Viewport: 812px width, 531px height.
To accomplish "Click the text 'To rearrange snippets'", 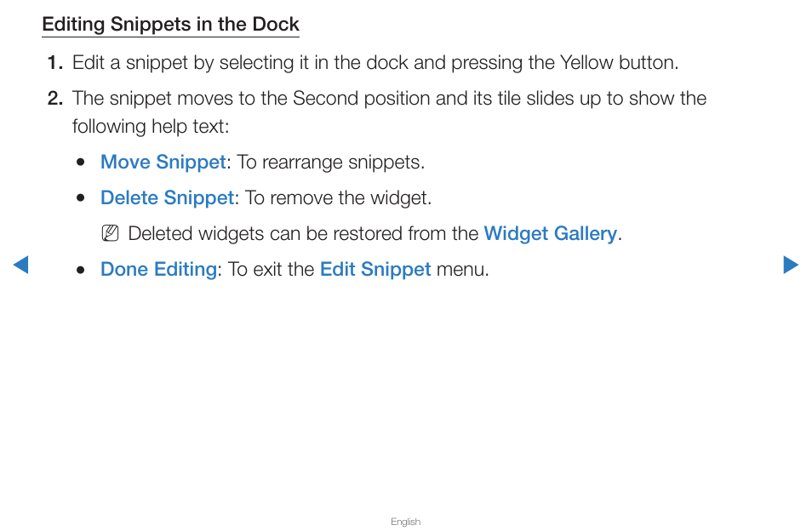I will (x=330, y=162).
